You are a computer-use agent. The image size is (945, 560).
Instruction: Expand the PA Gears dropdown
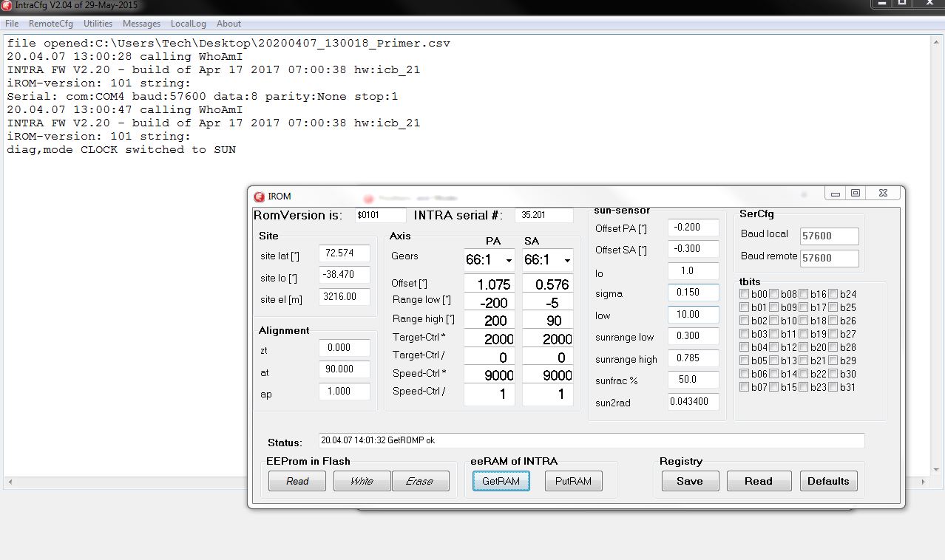[509, 261]
